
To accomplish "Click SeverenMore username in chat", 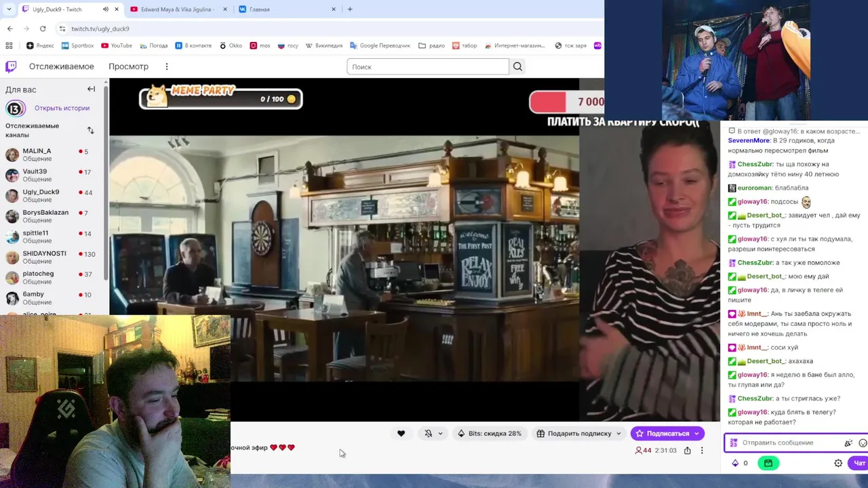I will 749,140.
